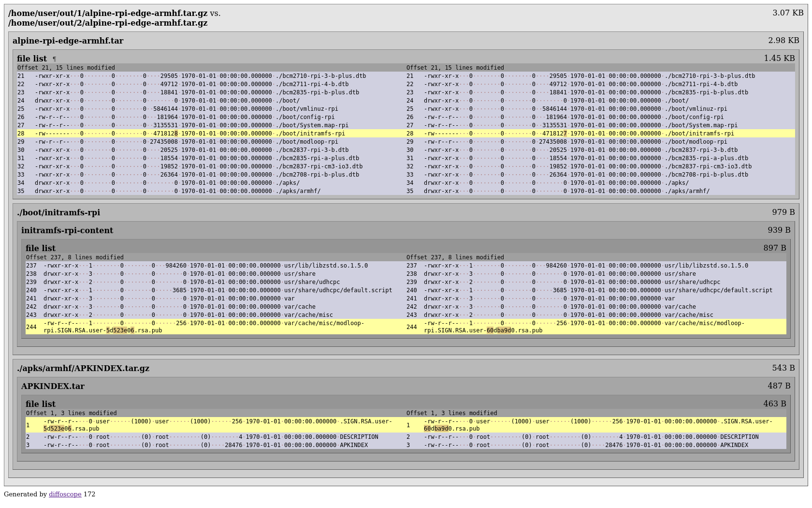Toggle the initramfs-rpi-content section header
The image size is (812, 508).
pyautogui.click(x=67, y=230)
